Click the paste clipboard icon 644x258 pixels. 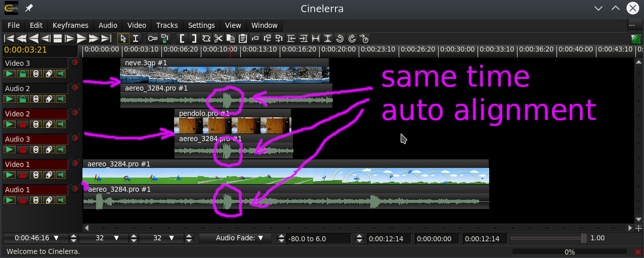[x=243, y=38]
